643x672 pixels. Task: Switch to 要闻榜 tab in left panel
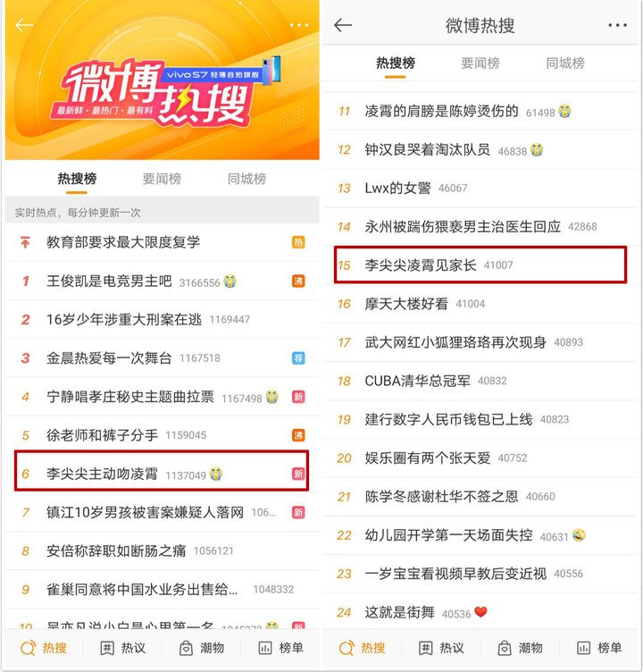coord(162,179)
